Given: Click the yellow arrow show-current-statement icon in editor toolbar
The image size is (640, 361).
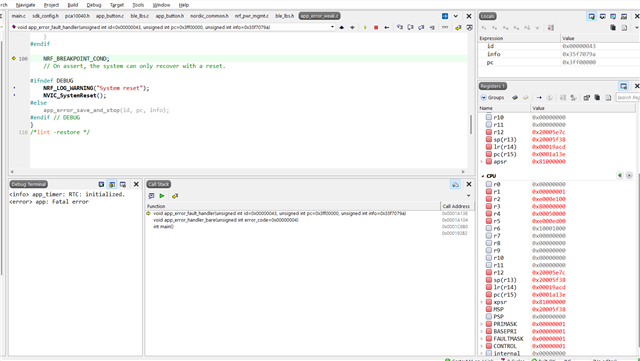Looking at the screenshot, I should pos(458,27).
